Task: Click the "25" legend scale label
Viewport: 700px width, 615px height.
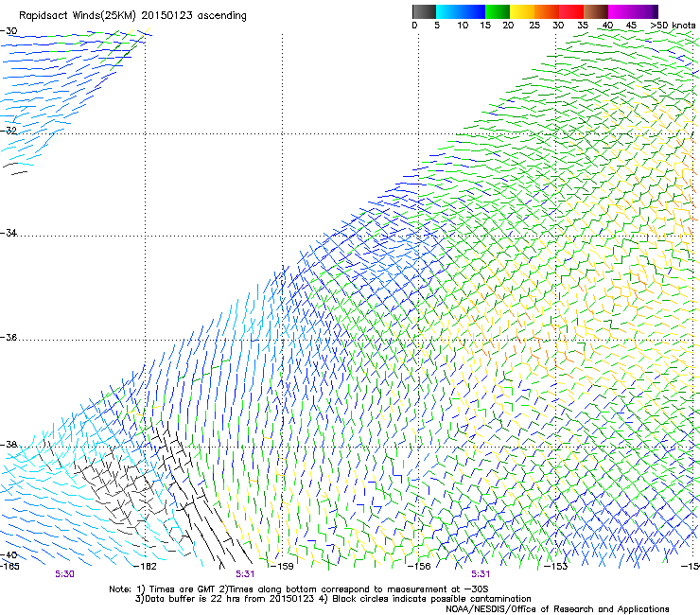Action: pyautogui.click(x=534, y=26)
